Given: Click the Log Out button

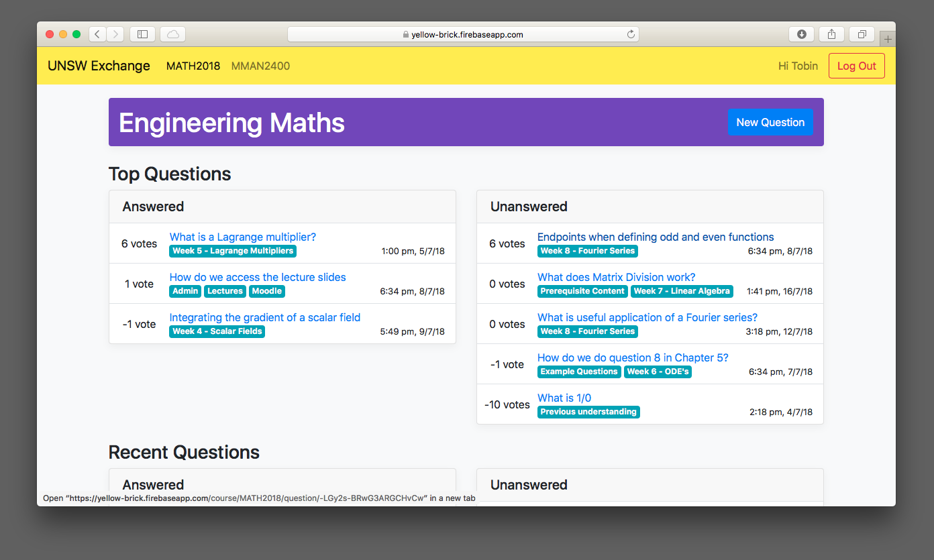Looking at the screenshot, I should pyautogui.click(x=857, y=66).
